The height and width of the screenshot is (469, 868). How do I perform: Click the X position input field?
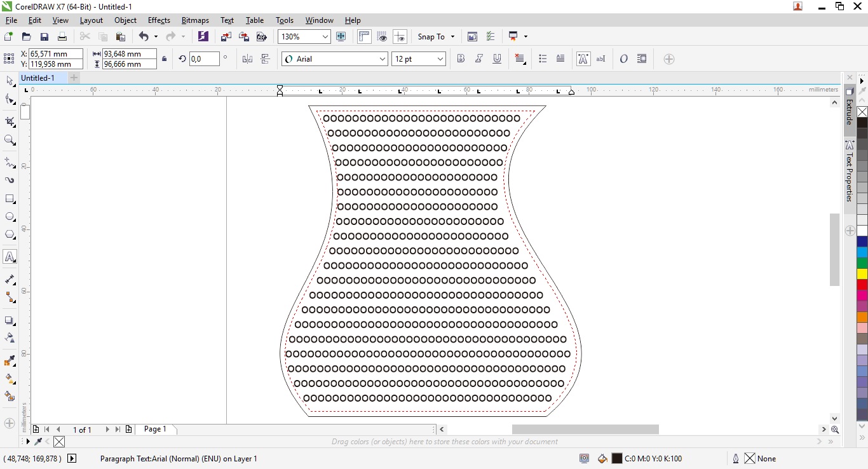point(56,54)
